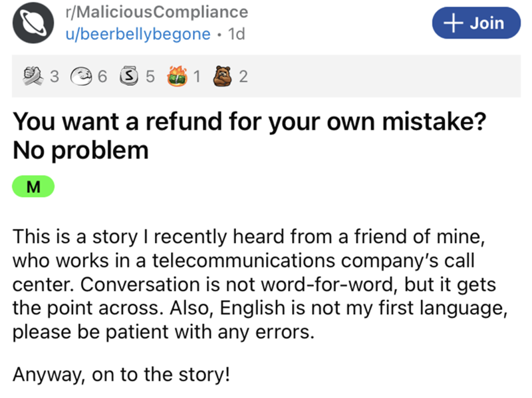The width and height of the screenshot is (532, 398).
Task: Click the silver S award icon
Action: (130, 78)
